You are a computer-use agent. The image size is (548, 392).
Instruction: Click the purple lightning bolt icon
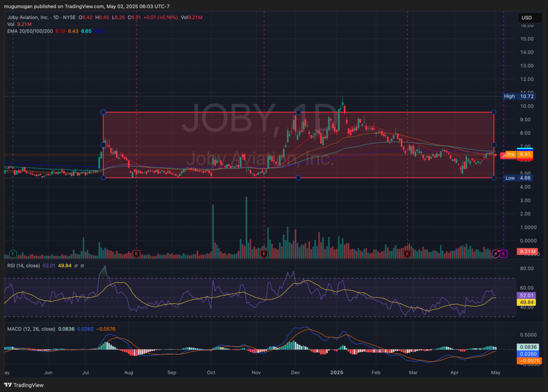[x=496, y=253]
